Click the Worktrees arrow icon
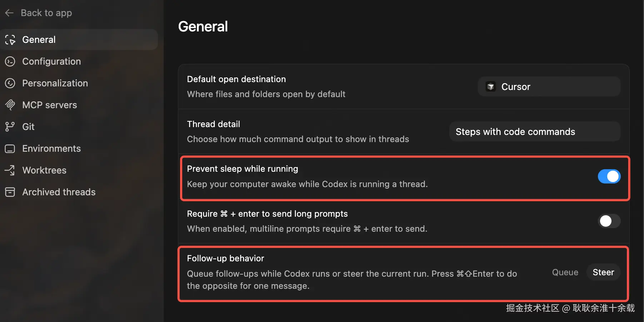This screenshot has width=644, height=322. click(10, 170)
